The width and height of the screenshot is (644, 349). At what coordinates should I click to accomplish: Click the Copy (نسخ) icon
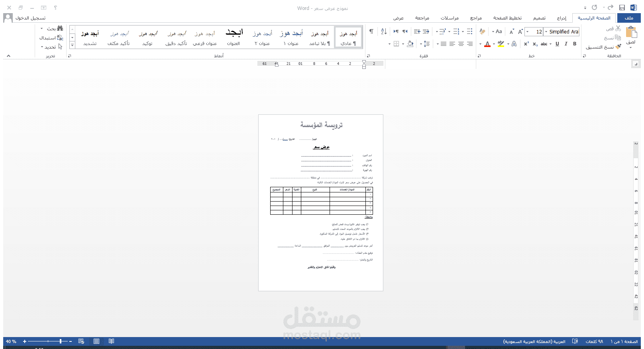pyautogui.click(x=618, y=37)
